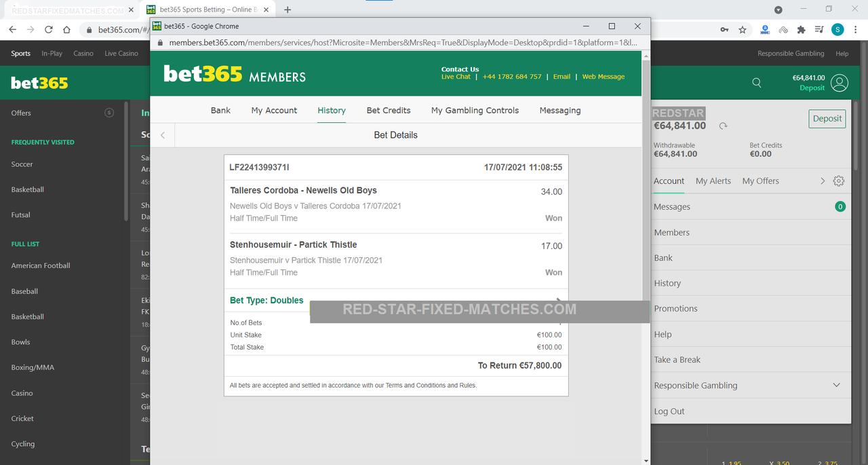Open the search magnifier in bet365 header

tap(757, 83)
